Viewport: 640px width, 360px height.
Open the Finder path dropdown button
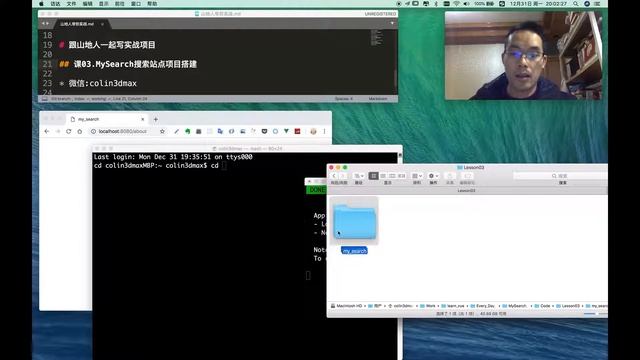(x=359, y=176)
